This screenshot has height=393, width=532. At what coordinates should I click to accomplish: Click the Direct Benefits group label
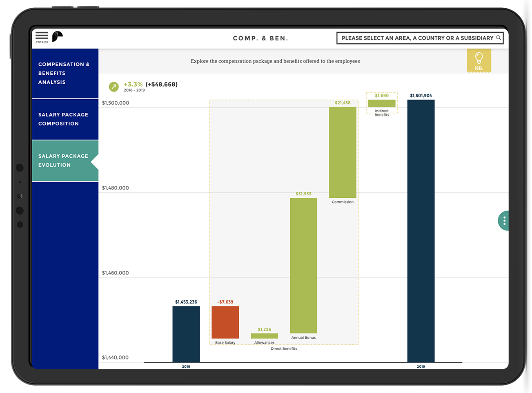(284, 349)
